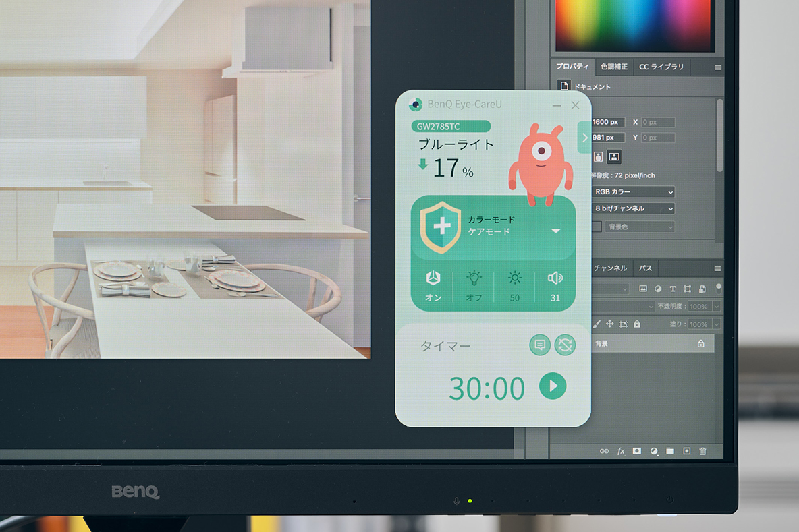Screen dimensions: 799x532
Task: Select portrait orientation icon
Action: pyautogui.click(x=598, y=157)
